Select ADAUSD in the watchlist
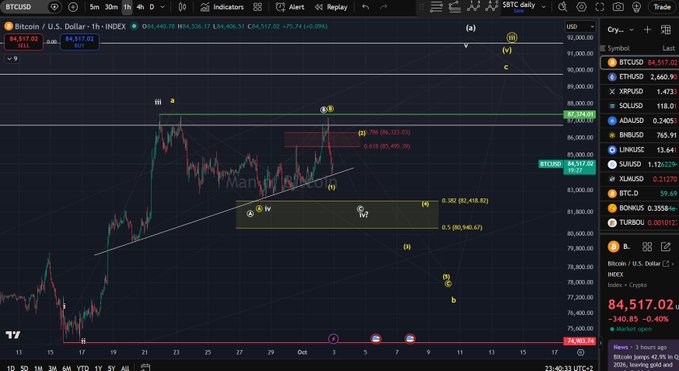Screen dimensions: 679x371 [640, 120]
